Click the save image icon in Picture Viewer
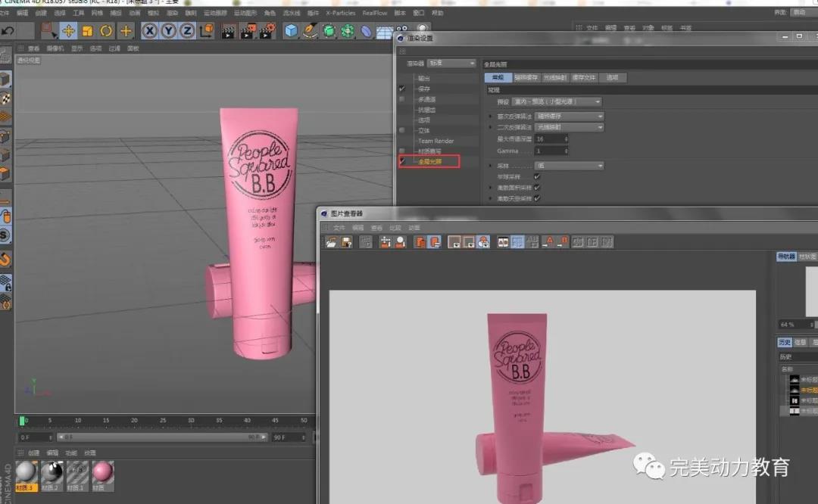Image resolution: width=818 pixels, height=504 pixels. pyautogui.click(x=346, y=242)
